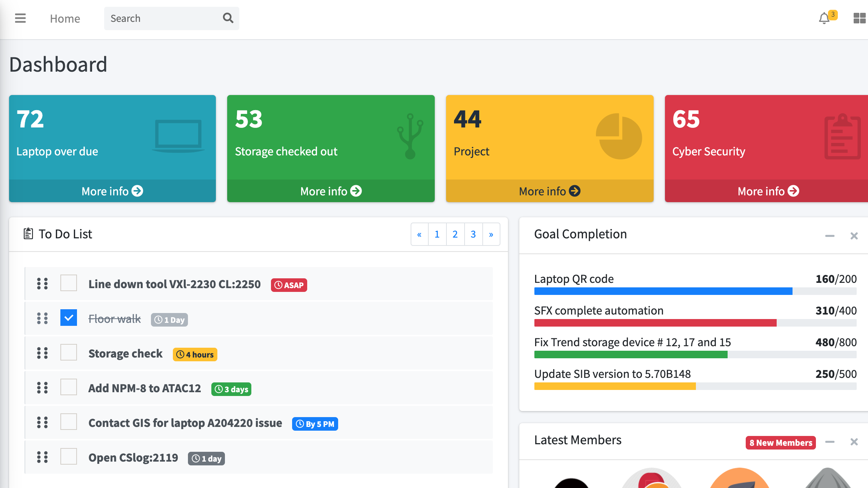Collapse the Goal Completion panel
The image size is (868, 488).
tap(830, 236)
